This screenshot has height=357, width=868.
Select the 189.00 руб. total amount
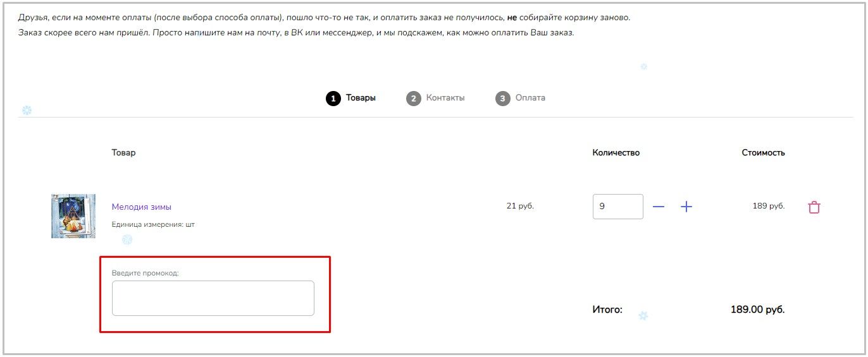[758, 310]
